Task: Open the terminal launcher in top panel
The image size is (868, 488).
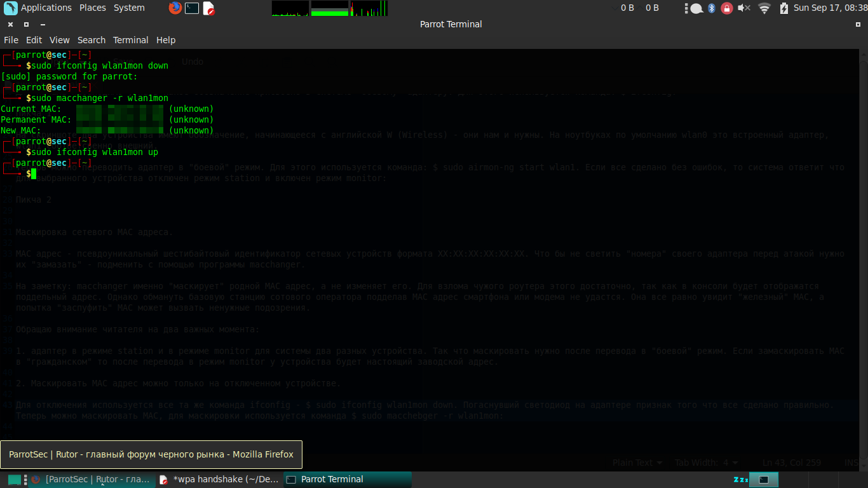Action: pyautogui.click(x=191, y=8)
